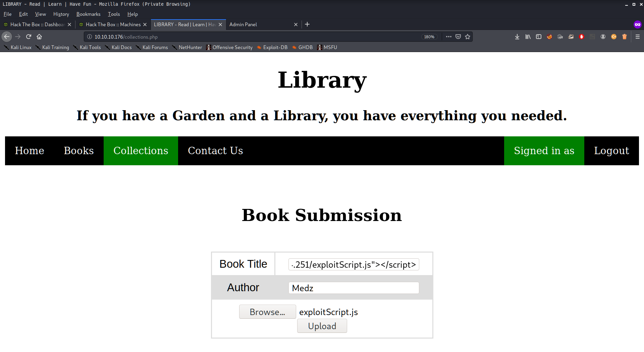The width and height of the screenshot is (644, 352).
Task: Open the Firefox hamburger menu
Action: point(638,37)
